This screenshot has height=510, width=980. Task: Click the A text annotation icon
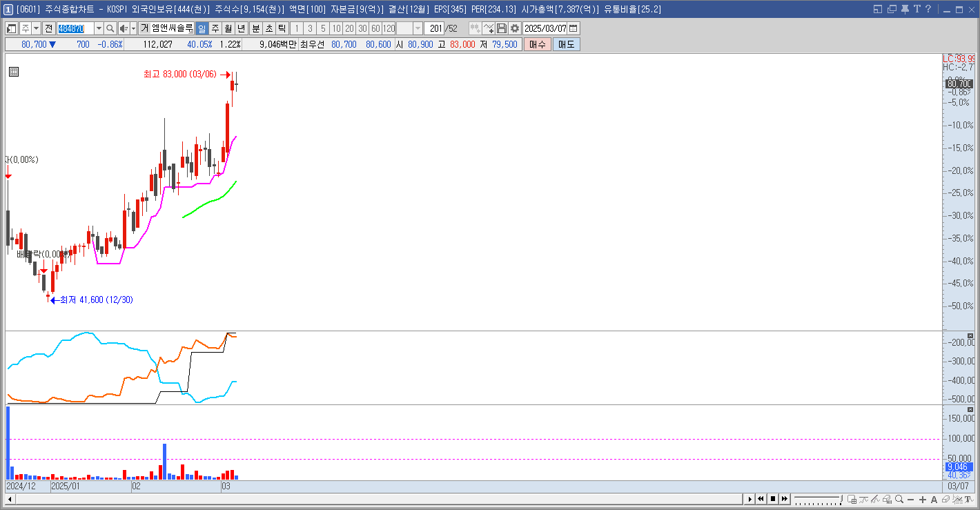(934, 499)
